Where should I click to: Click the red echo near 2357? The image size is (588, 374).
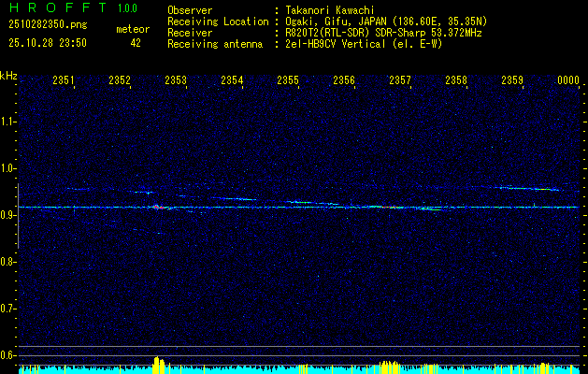click(x=390, y=207)
